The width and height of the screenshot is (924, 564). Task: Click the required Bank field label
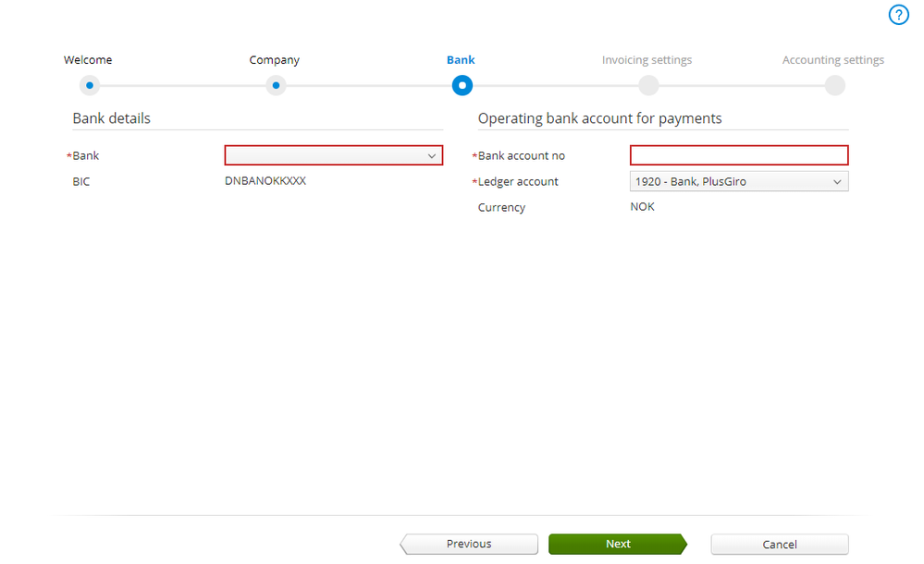85,155
